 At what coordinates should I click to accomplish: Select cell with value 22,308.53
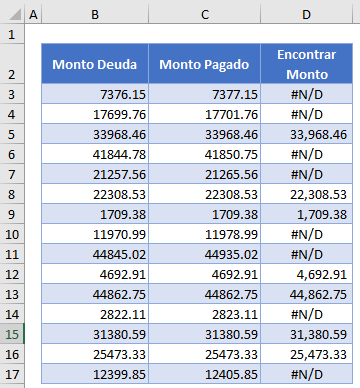click(x=306, y=194)
